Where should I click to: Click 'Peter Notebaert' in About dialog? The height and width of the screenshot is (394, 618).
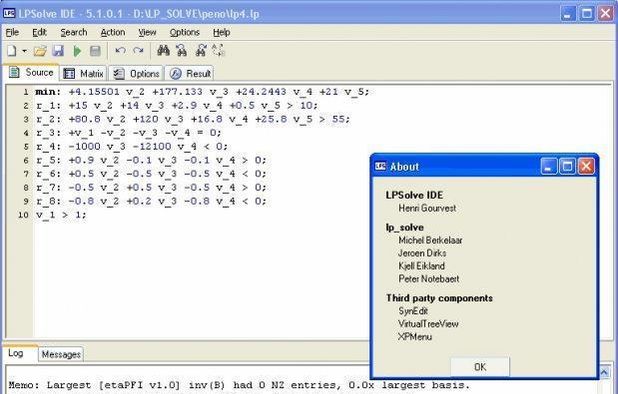coord(429,279)
